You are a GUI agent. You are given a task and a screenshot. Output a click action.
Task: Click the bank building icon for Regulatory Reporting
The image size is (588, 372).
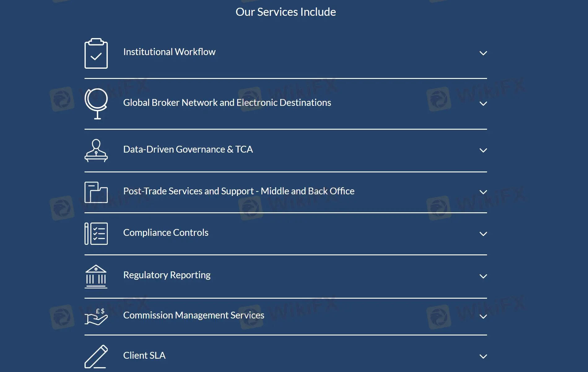click(x=96, y=276)
